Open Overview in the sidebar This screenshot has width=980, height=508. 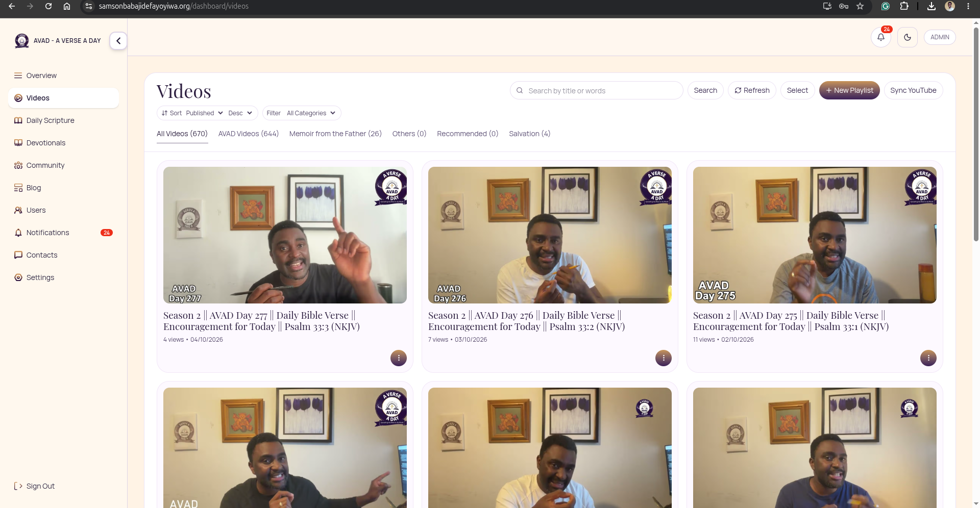(63, 75)
